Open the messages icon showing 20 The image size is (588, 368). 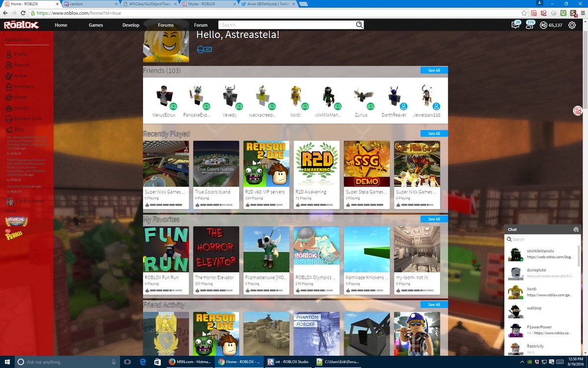pos(515,25)
